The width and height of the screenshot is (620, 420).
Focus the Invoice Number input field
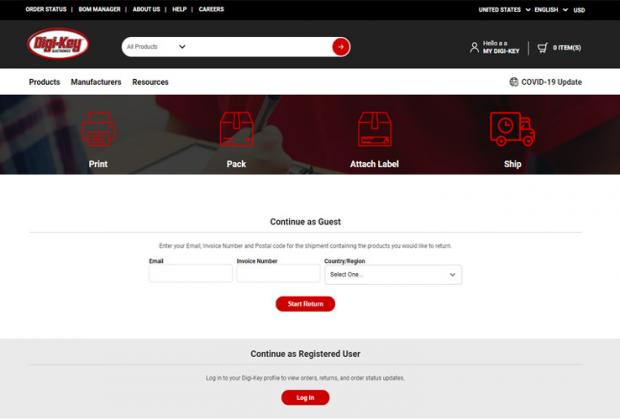click(x=278, y=273)
